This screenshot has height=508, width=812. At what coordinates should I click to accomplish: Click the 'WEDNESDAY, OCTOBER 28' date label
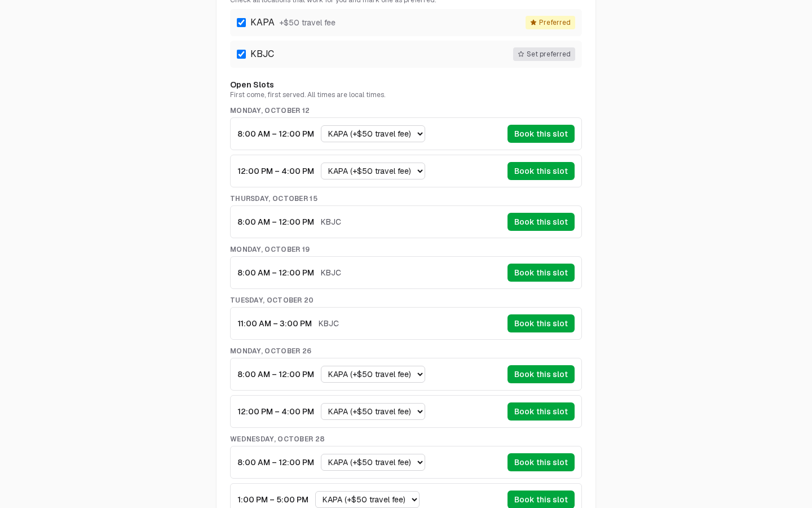tap(277, 439)
